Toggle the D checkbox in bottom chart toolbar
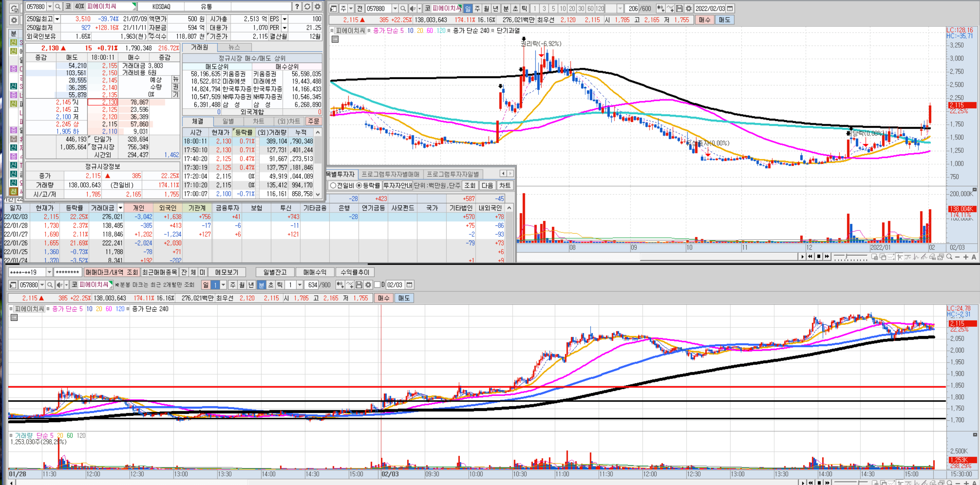 pyautogui.click(x=377, y=285)
